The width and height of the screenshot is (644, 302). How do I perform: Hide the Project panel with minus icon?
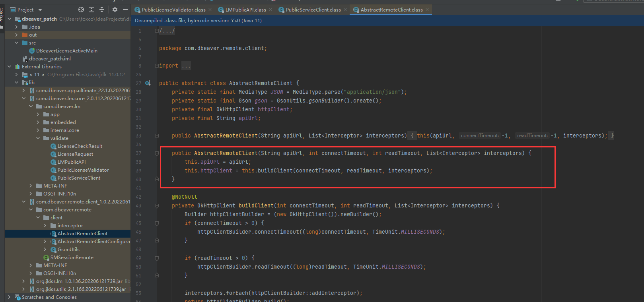click(125, 10)
